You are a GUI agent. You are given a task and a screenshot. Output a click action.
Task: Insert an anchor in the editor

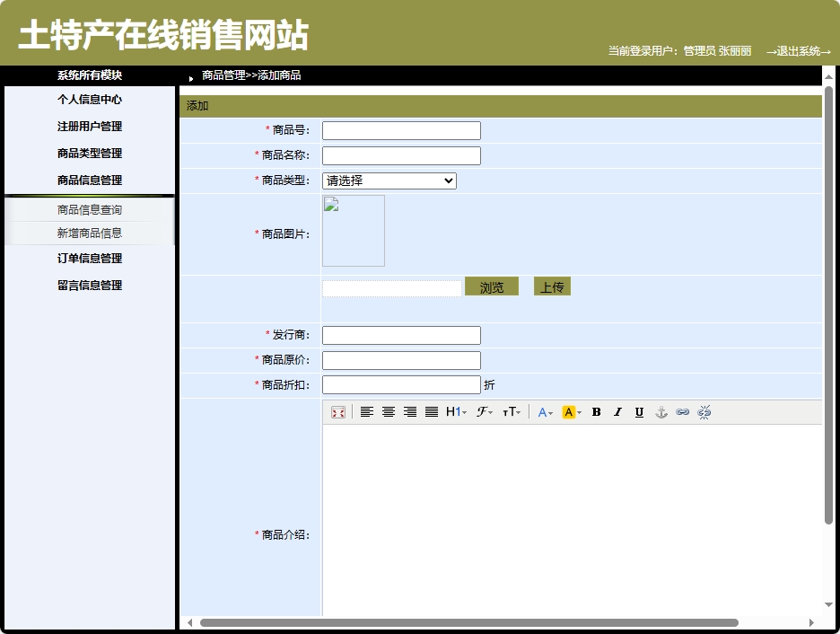click(x=662, y=412)
